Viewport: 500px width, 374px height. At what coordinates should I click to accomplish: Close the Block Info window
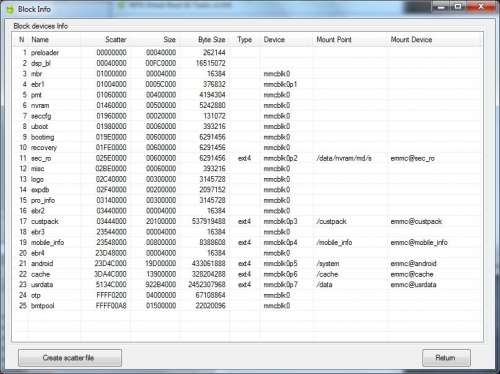481,7
